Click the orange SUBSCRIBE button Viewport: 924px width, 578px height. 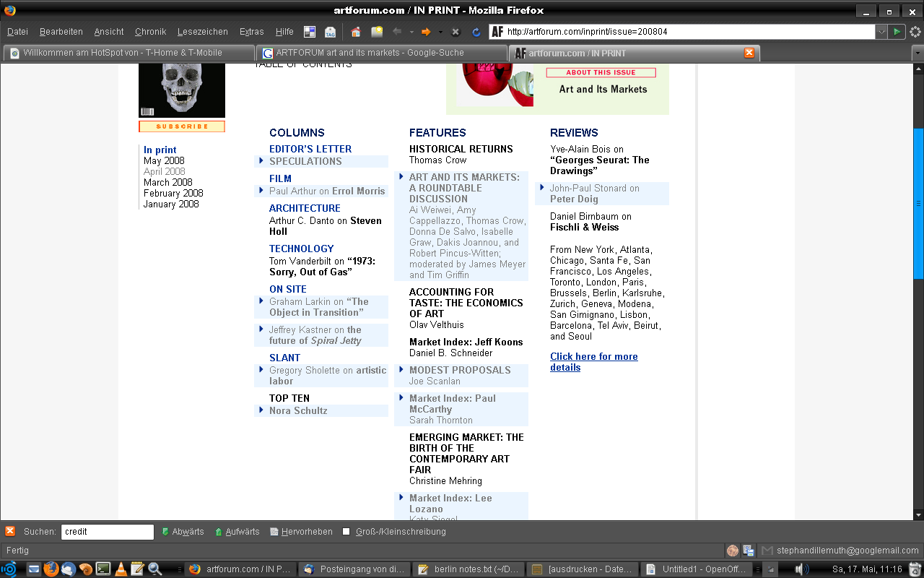pos(182,126)
